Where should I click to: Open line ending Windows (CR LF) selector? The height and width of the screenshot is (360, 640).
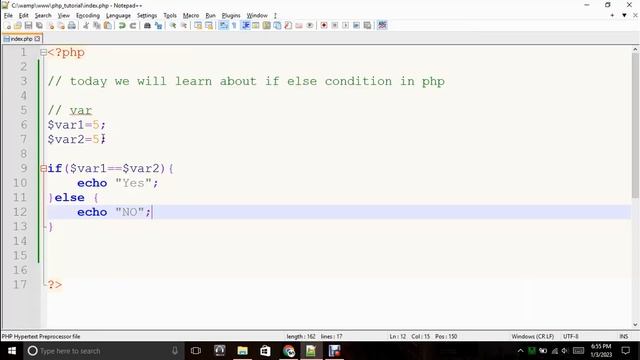533,336
